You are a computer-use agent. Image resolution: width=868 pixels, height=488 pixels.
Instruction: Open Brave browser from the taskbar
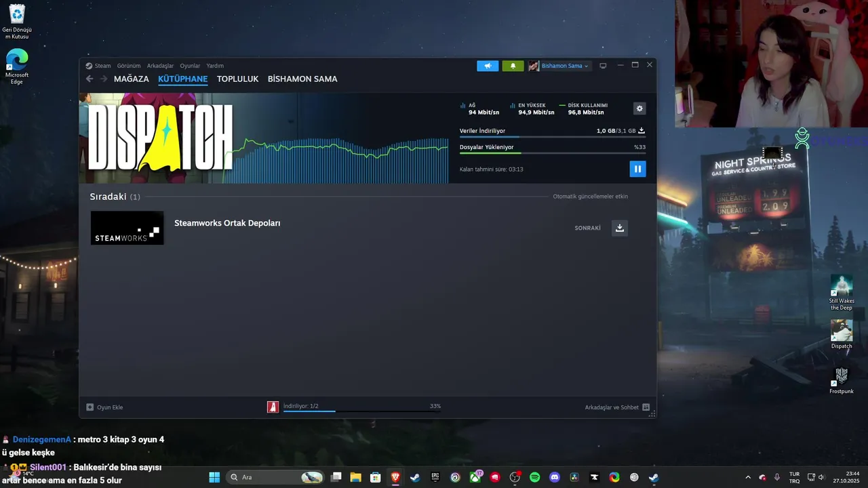[x=395, y=477]
